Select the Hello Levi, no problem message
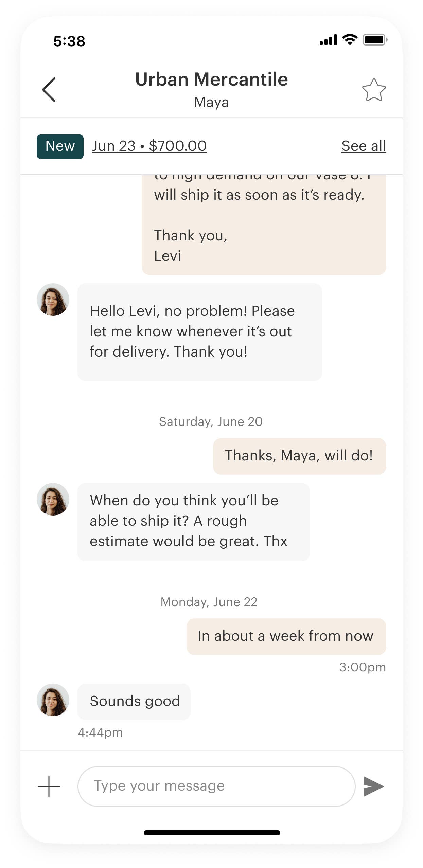The height and width of the screenshot is (868, 423). [199, 332]
